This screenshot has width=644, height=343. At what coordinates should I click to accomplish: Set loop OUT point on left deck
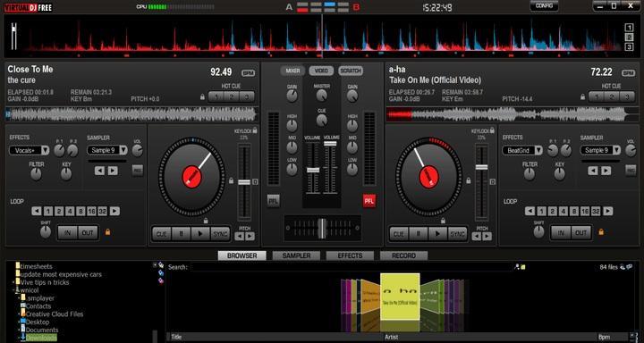(88, 233)
